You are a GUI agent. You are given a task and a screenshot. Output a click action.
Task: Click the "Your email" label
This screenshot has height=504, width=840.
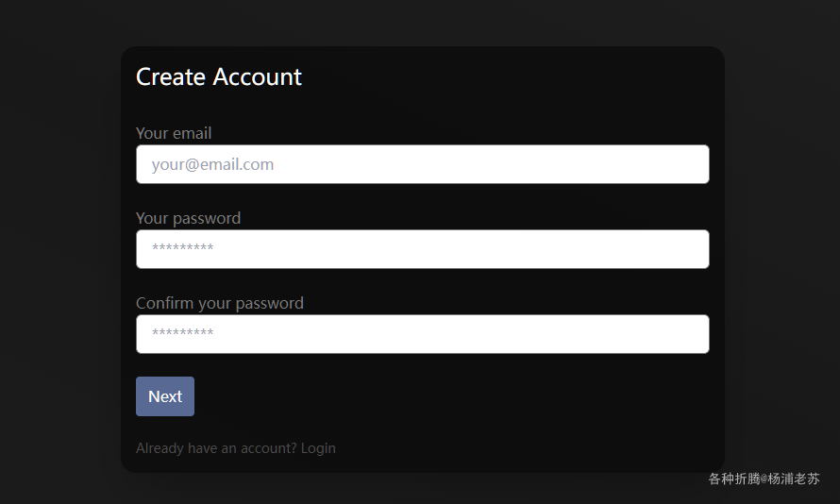[x=174, y=133]
